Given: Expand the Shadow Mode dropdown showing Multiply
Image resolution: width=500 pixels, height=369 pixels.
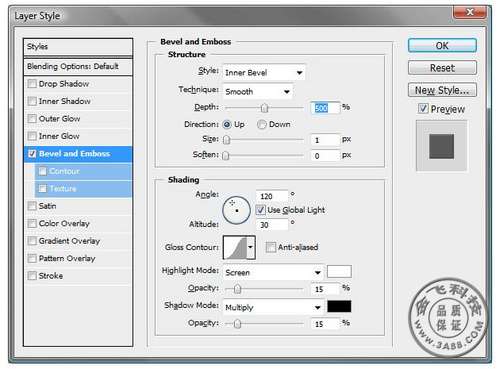Looking at the screenshot, I should click(x=273, y=307).
